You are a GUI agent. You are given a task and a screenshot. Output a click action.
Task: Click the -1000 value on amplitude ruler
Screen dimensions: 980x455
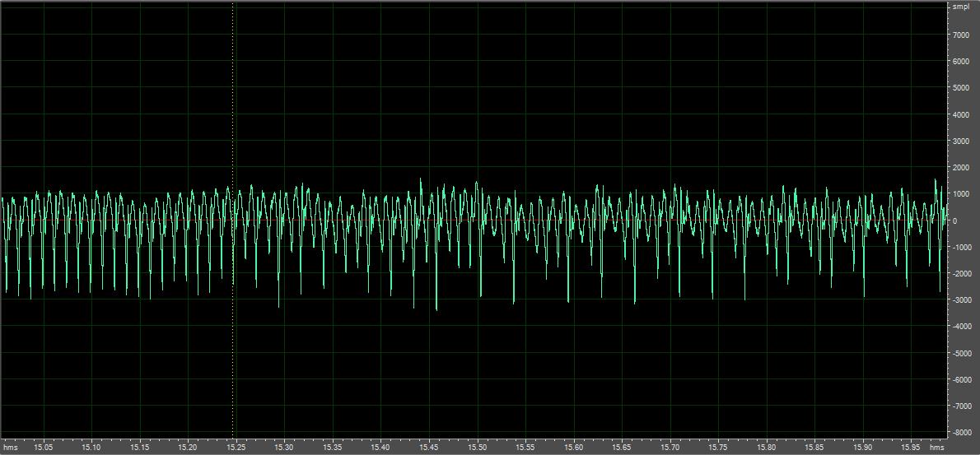tap(962, 247)
